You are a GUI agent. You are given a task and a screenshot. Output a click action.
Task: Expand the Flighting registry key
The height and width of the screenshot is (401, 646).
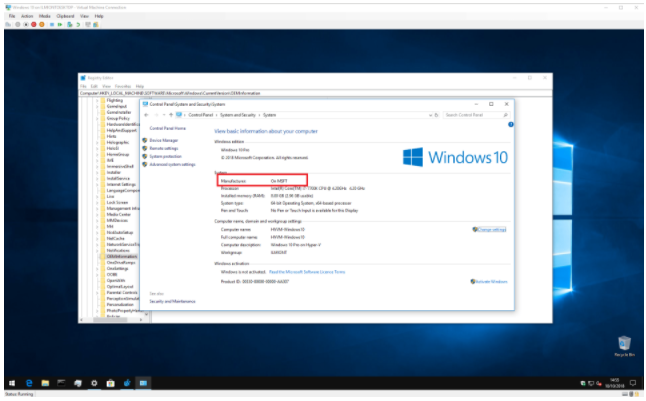pos(97,100)
